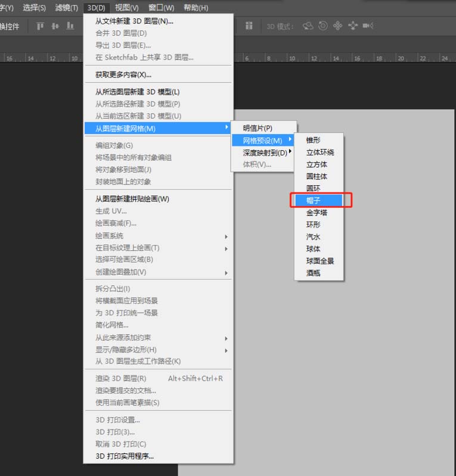Select the 3D roll object mode icon
Image resolution: width=456 pixels, height=476 pixels.
323,26
